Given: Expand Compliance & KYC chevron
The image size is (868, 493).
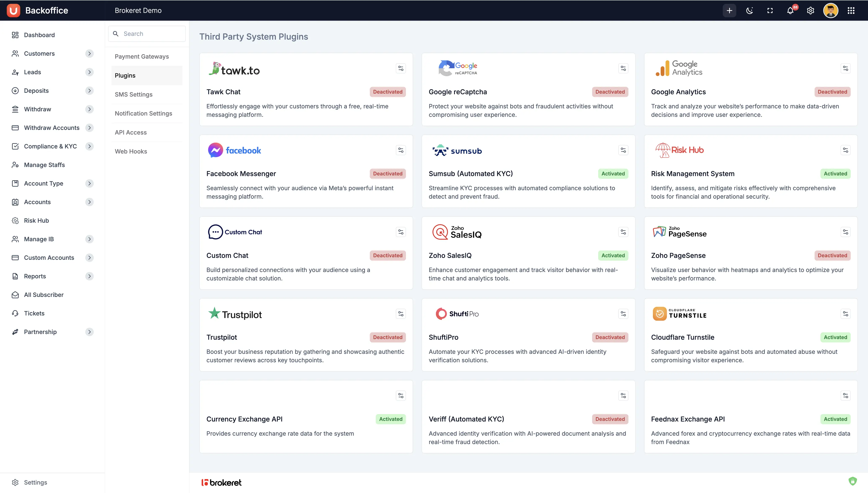Looking at the screenshot, I should click(90, 146).
